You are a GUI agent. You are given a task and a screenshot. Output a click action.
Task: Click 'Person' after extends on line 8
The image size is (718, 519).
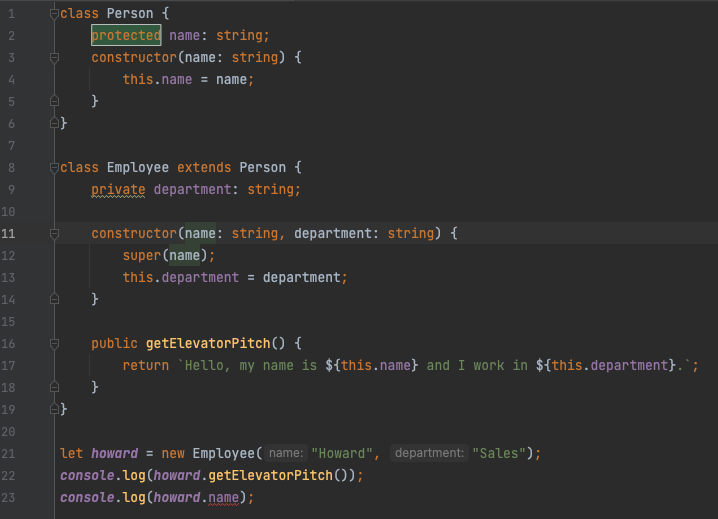(x=262, y=167)
